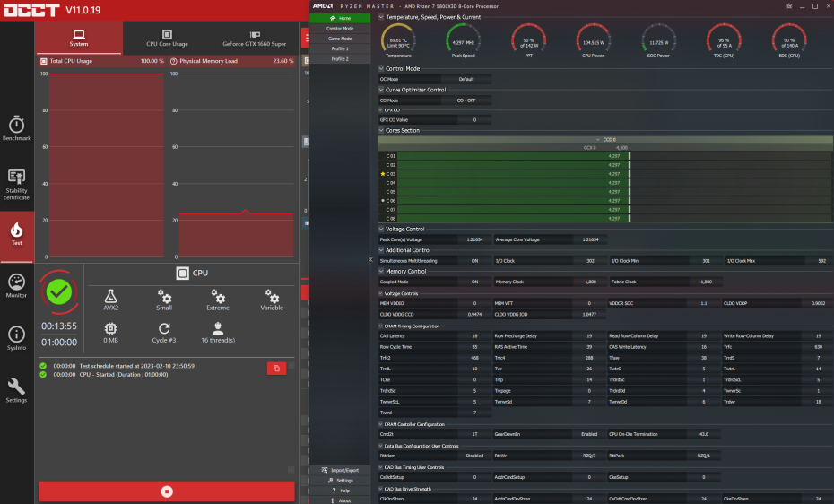Open Ryzen Master Help
The width and height of the screenshot is (834, 504).
click(341, 491)
